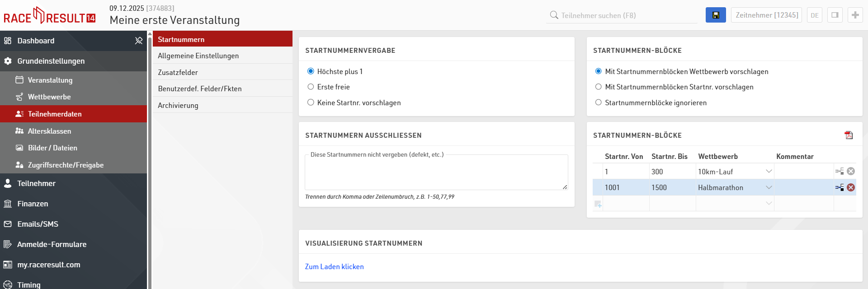The height and width of the screenshot is (289, 868).
Task: Click the assign icon in Halbmarathon row
Action: [839, 187]
